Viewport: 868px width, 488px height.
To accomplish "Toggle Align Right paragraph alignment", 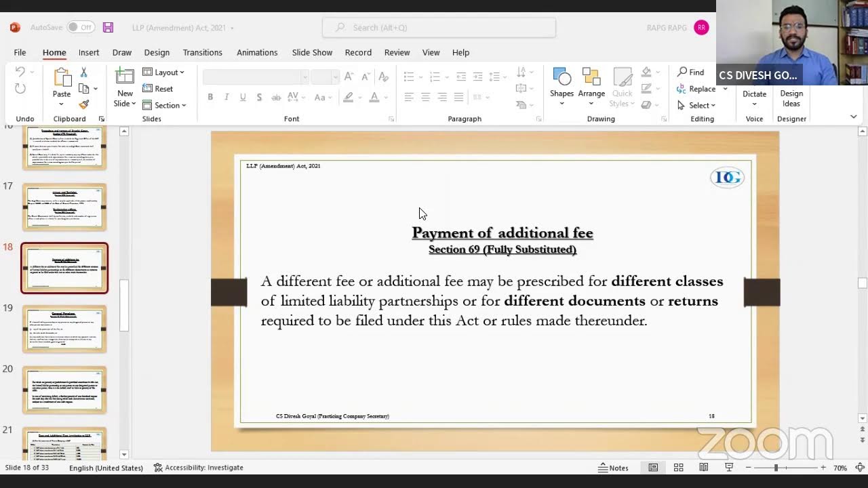I will pyautogui.click(x=442, y=98).
